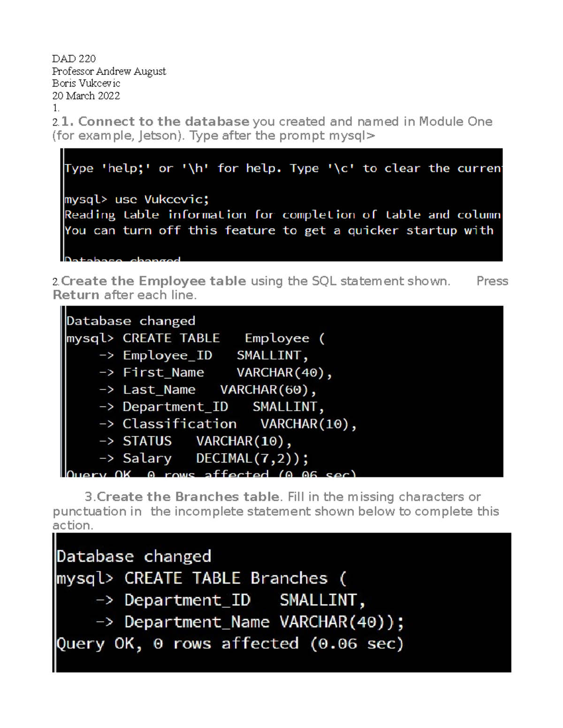
Task: Click the bold Create the Branches table heading
Action: (x=188, y=496)
